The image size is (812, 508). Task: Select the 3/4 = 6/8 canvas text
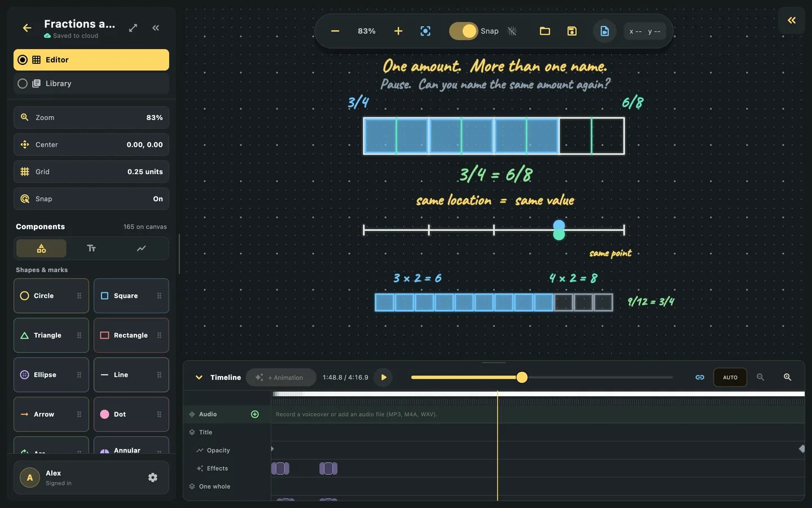tap(495, 174)
